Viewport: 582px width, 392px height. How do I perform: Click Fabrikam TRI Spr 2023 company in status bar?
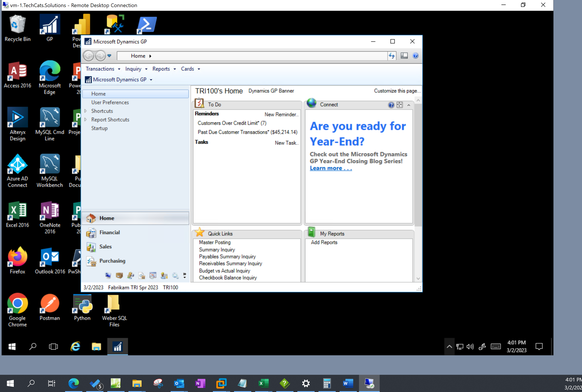pyautogui.click(x=133, y=288)
